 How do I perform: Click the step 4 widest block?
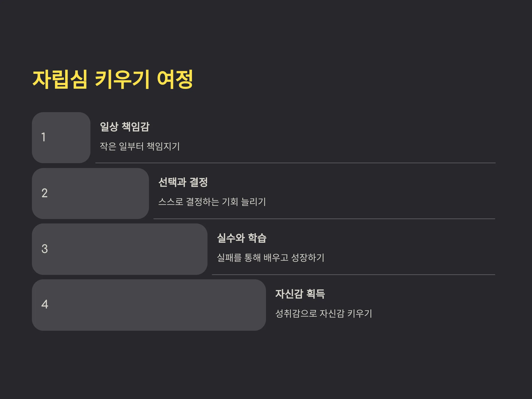[149, 305]
